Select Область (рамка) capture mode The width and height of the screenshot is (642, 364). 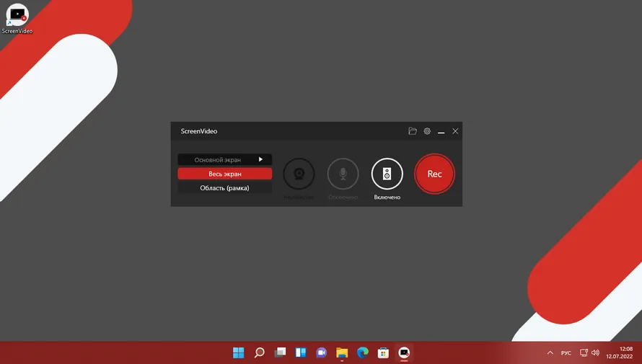(225, 188)
